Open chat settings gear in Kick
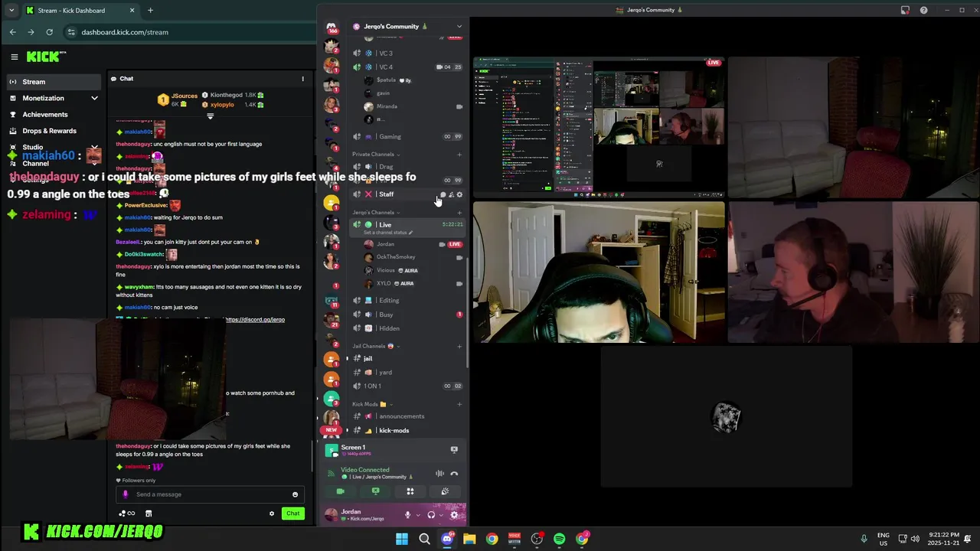The width and height of the screenshot is (980, 551). [272, 514]
